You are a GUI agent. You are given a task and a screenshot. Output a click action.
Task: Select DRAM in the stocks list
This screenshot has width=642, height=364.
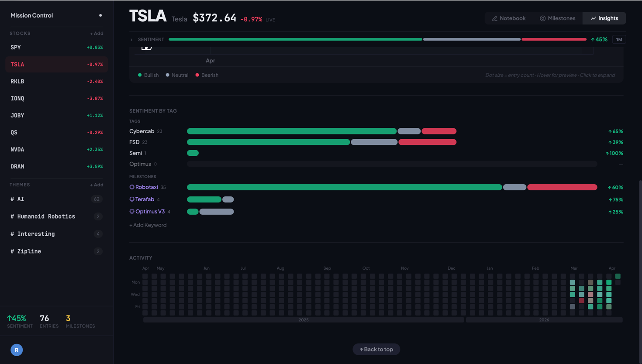coord(57,166)
